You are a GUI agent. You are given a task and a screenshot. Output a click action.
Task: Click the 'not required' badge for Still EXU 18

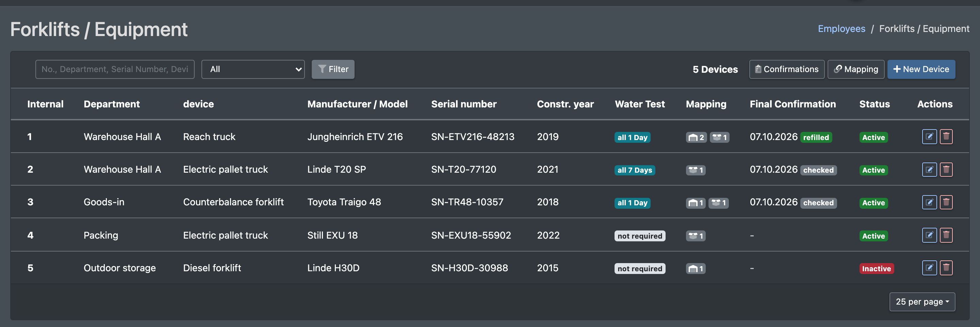(x=639, y=236)
